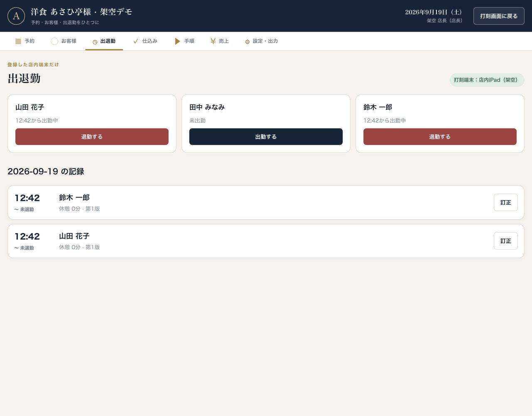Select the 出退勤 tab

pos(104,41)
